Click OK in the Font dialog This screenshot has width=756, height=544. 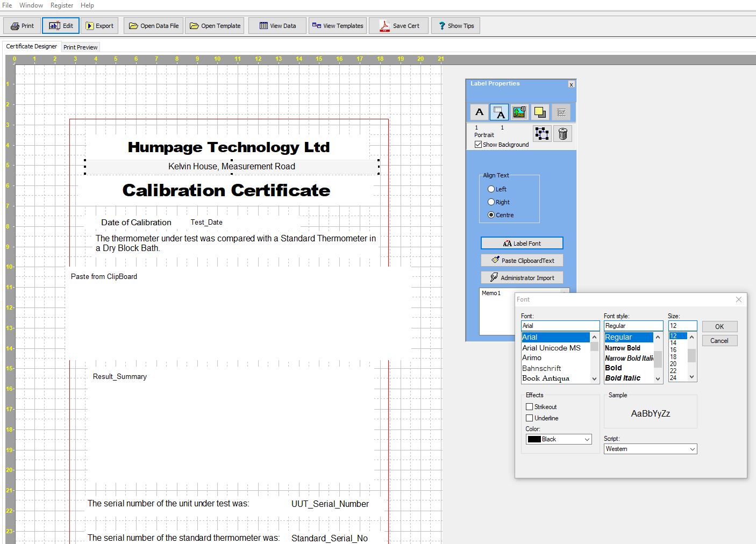(719, 326)
